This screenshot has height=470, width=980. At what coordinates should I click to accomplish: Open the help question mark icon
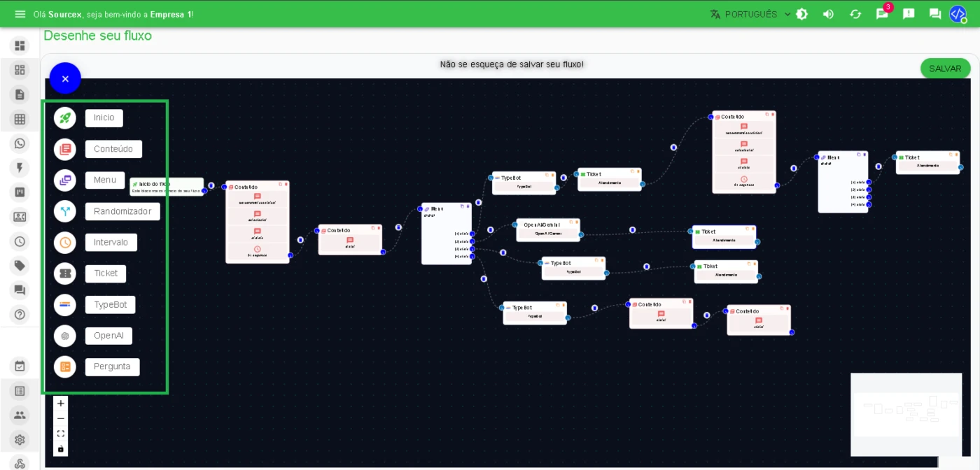point(20,315)
